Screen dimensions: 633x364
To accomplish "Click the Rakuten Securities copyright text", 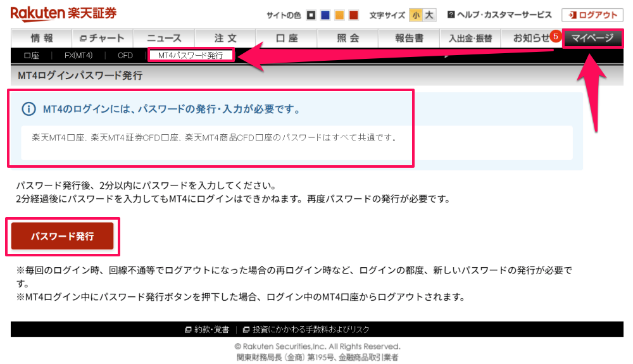I will tap(317, 347).
